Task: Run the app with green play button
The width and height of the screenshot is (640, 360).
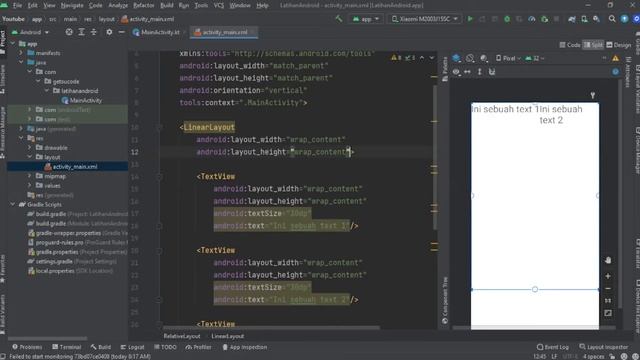Action: [470, 19]
